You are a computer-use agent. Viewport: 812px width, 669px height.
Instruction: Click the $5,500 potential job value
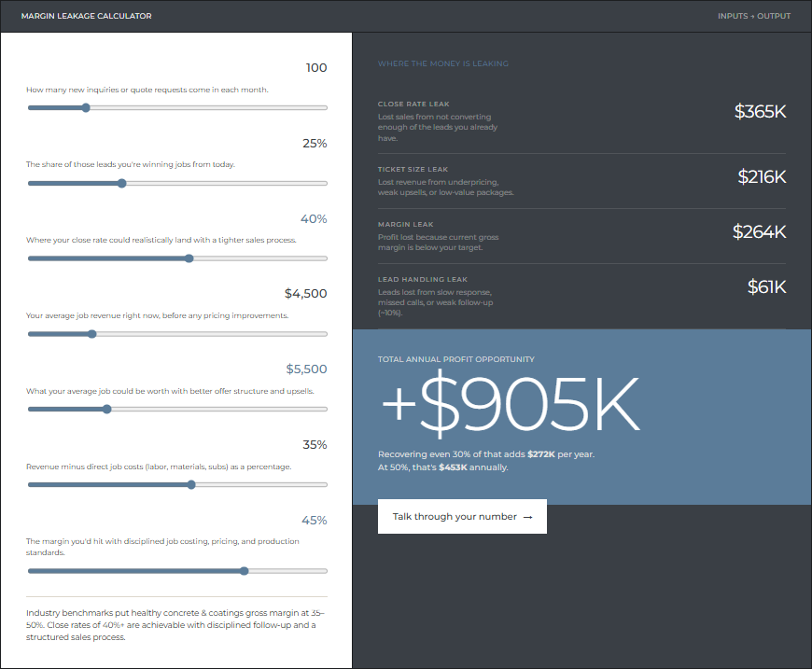click(306, 369)
